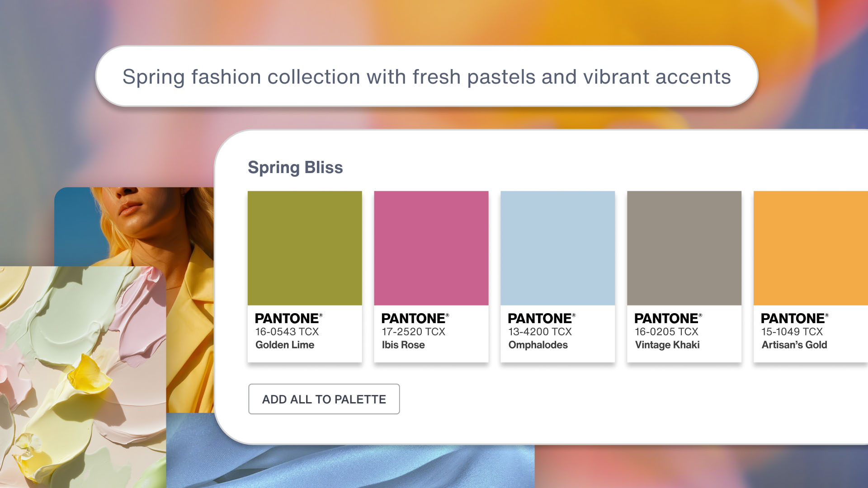The height and width of the screenshot is (488, 868).
Task: Select the Omphalodes color swatch
Action: [557, 248]
